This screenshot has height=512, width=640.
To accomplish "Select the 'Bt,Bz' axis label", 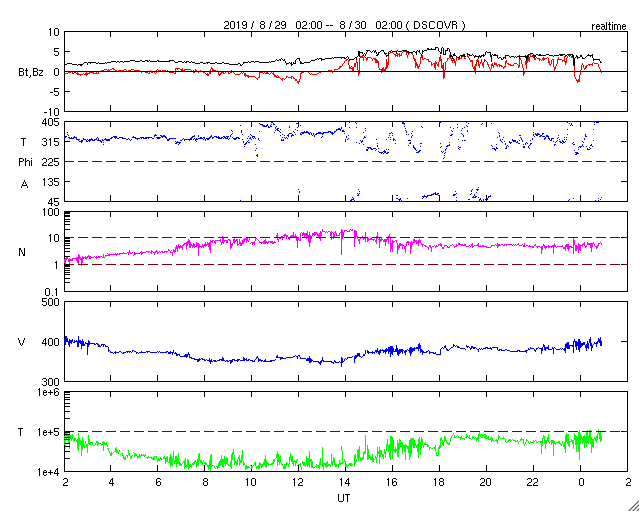I will pyautogui.click(x=30, y=73).
